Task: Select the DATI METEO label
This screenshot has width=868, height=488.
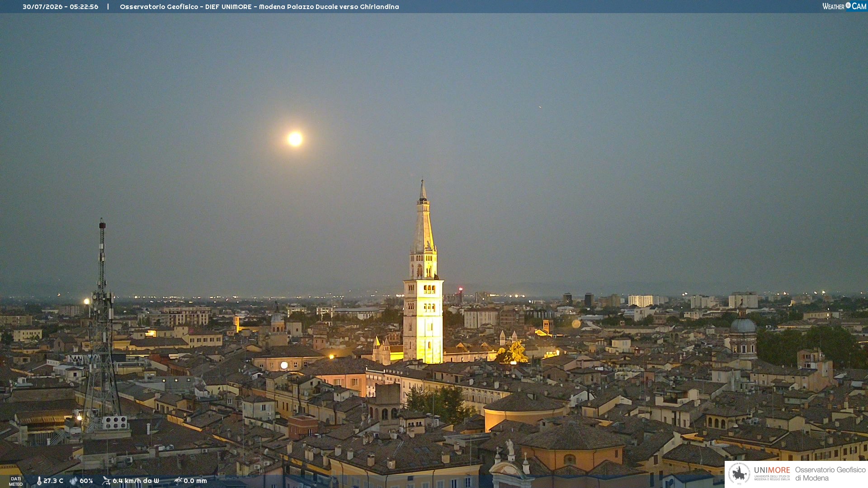Action: point(16,481)
